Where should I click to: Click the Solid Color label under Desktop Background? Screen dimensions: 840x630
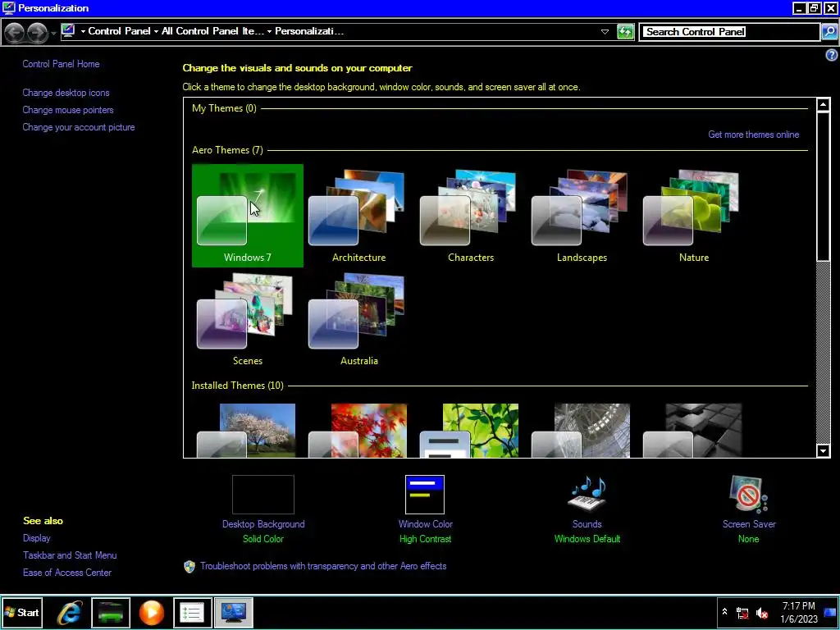coord(263,539)
